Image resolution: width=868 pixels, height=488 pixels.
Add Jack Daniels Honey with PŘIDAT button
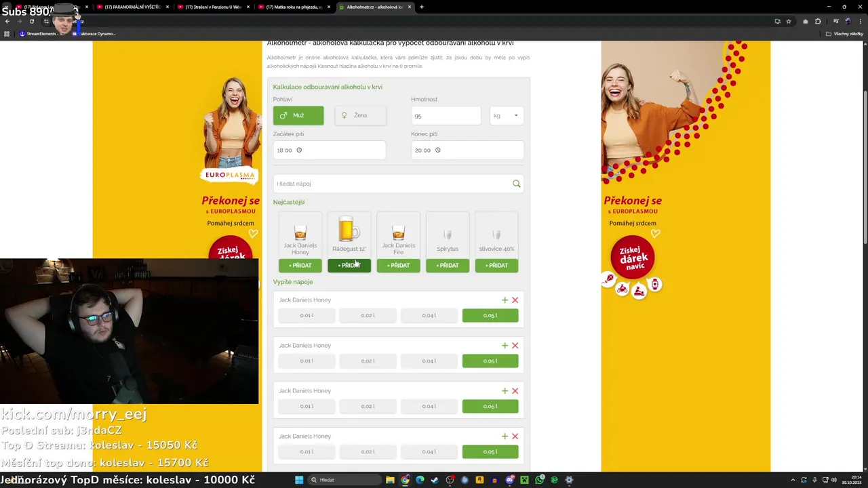tap(300, 266)
